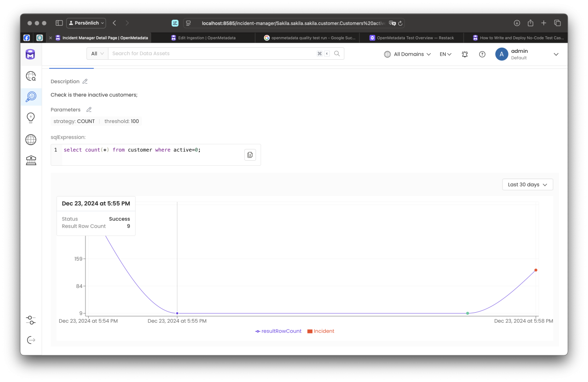Open the EN language dropdown
This screenshot has height=382, width=588.
pyautogui.click(x=446, y=54)
